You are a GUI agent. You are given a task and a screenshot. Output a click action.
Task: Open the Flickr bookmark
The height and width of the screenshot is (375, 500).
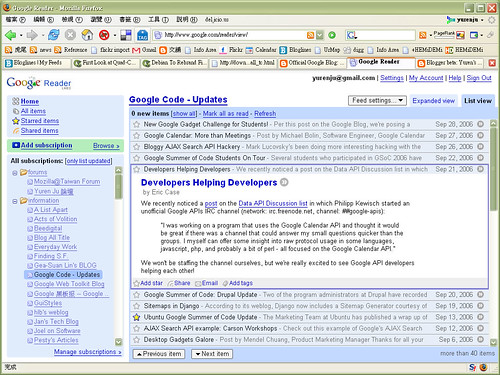pyautogui.click(x=231, y=50)
